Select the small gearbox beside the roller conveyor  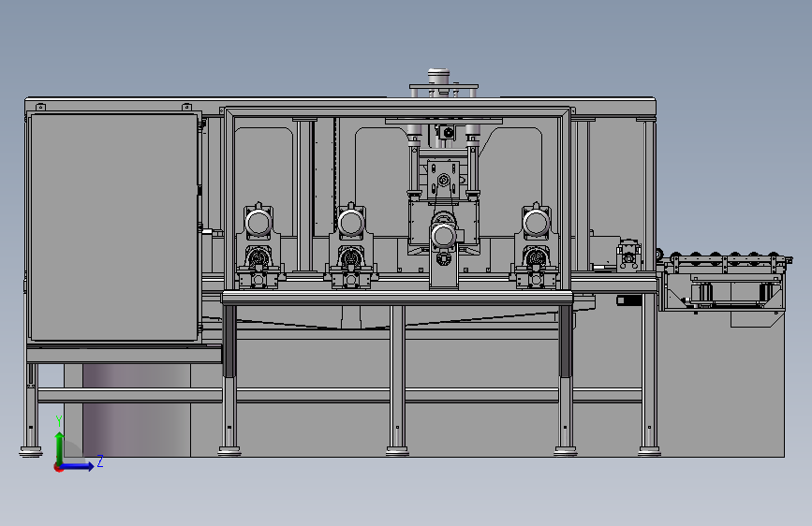[x=628, y=255]
